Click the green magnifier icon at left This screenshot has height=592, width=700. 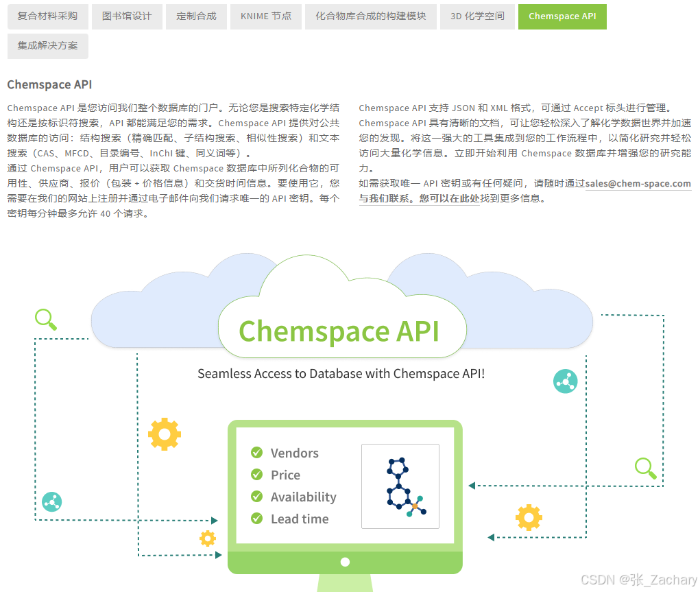click(46, 320)
